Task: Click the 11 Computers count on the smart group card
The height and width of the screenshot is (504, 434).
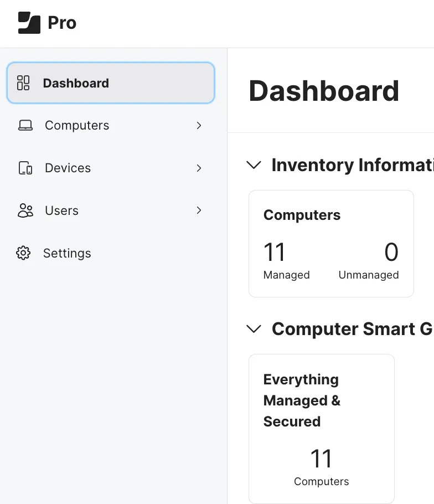Action: coord(322,458)
